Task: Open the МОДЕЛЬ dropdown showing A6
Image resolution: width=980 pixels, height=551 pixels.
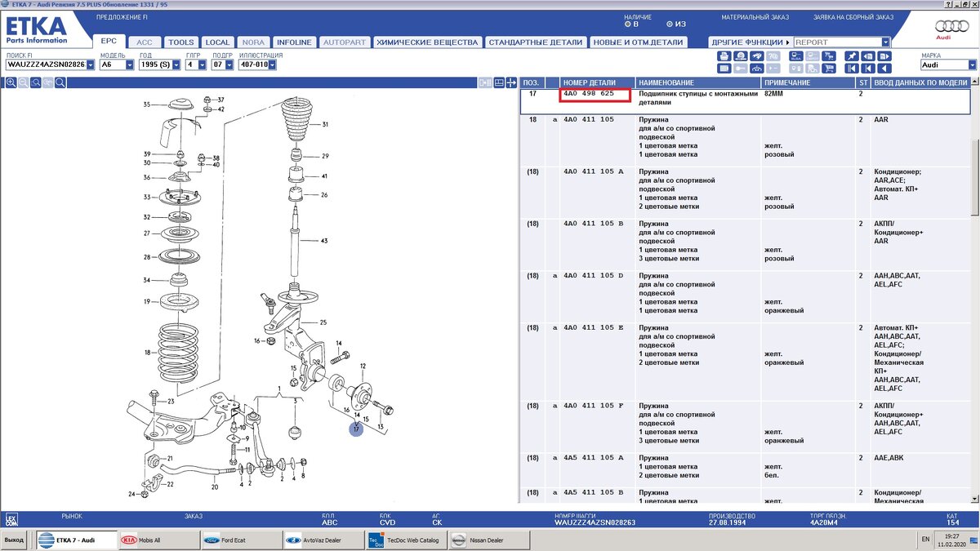Action: 130,64
